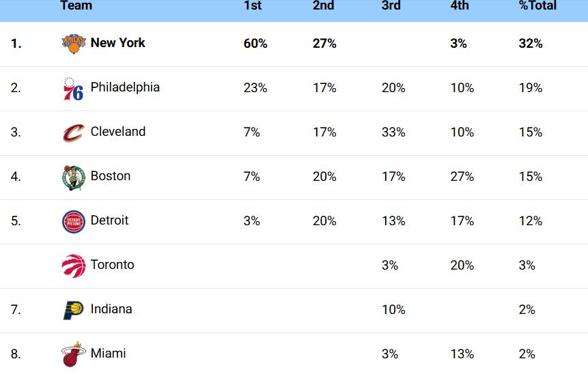
Task: Click New York's 60% first-place value
Action: pos(255,44)
